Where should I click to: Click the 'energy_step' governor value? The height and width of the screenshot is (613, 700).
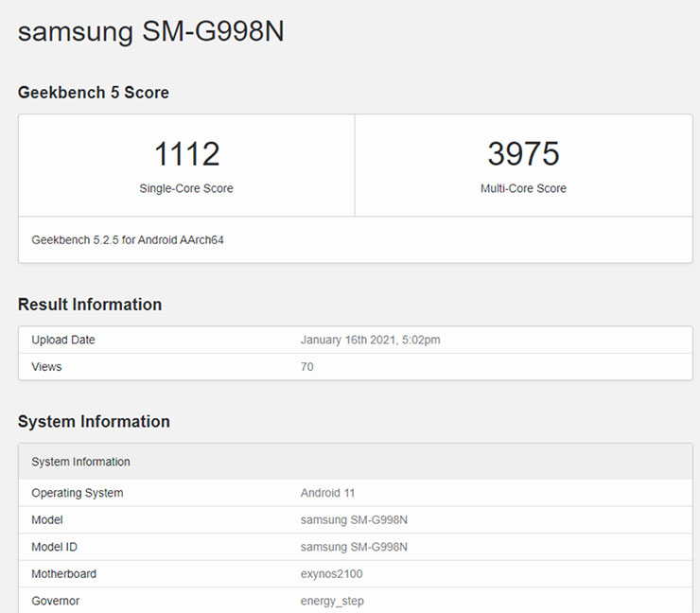click(332, 601)
